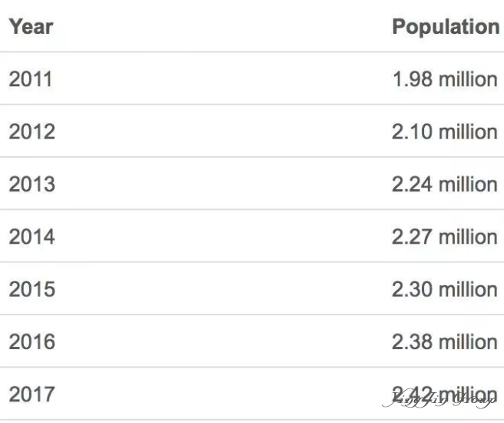504x423 pixels.
Task: Select the 2014 year cell
Action: pos(31,237)
